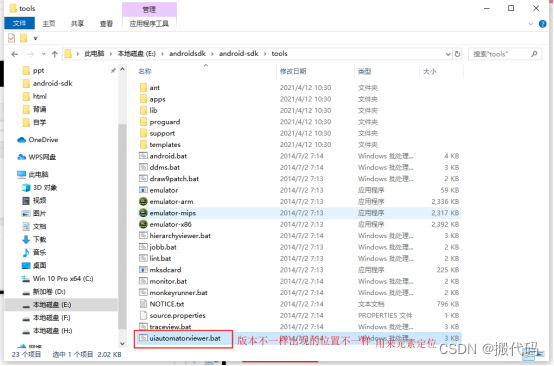Open address bar history dropdown
The image size is (554, 366).
pyautogui.click(x=448, y=54)
